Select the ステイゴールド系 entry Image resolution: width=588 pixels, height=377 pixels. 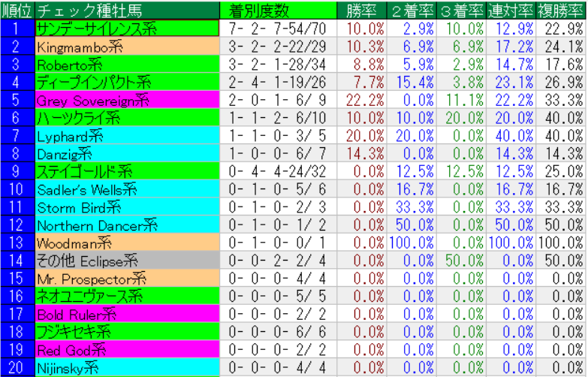85,171
